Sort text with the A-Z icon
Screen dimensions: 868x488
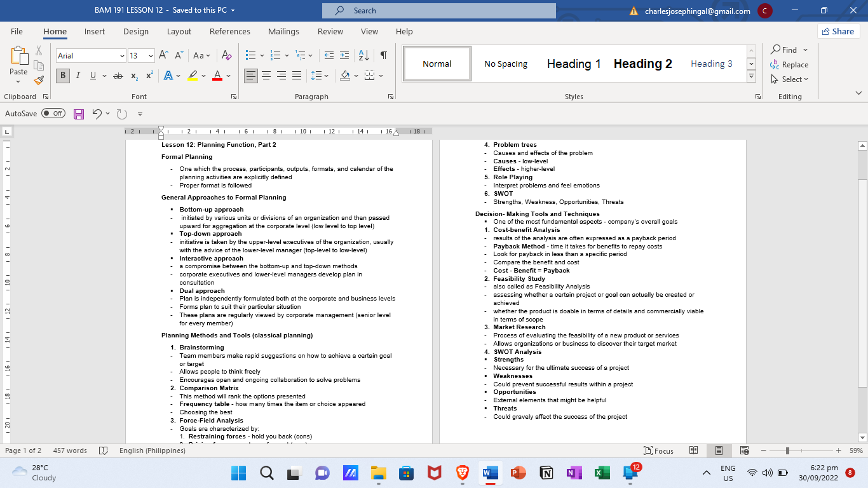363,56
